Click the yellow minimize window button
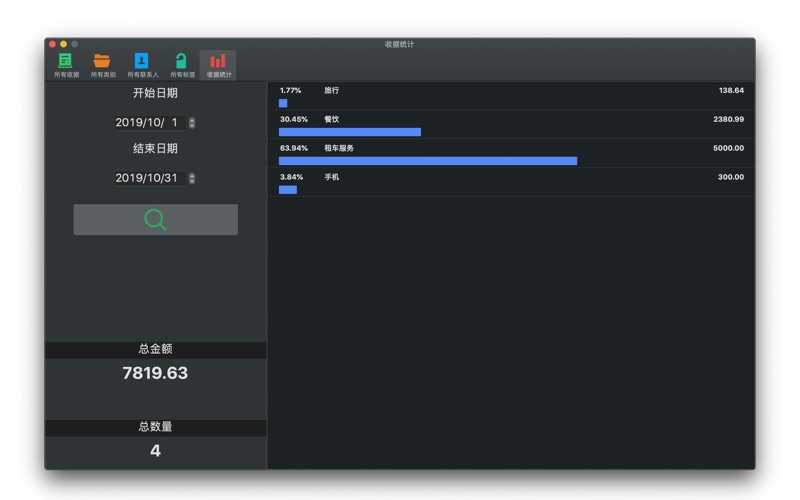Viewport: 800px width, 500px height. [64, 44]
